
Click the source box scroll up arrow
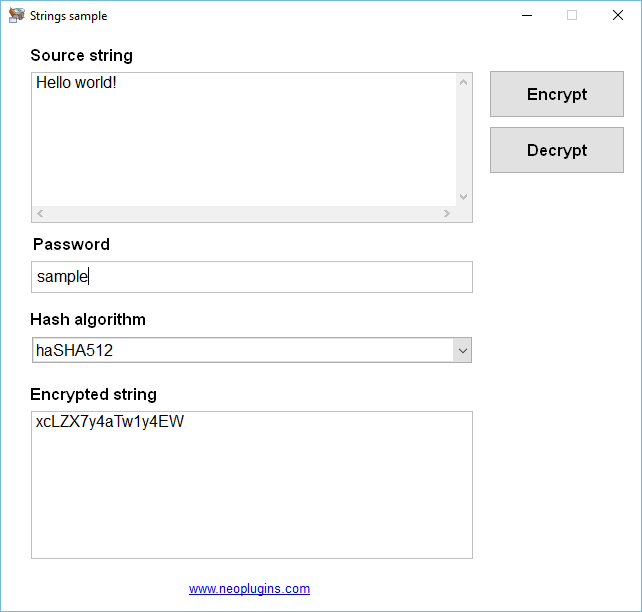coord(463,82)
